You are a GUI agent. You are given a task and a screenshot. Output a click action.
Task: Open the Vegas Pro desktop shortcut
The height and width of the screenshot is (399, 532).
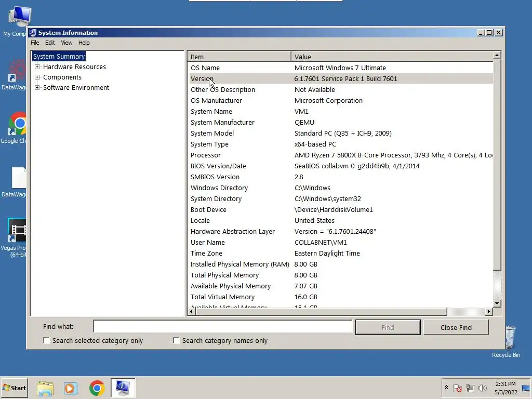16,237
